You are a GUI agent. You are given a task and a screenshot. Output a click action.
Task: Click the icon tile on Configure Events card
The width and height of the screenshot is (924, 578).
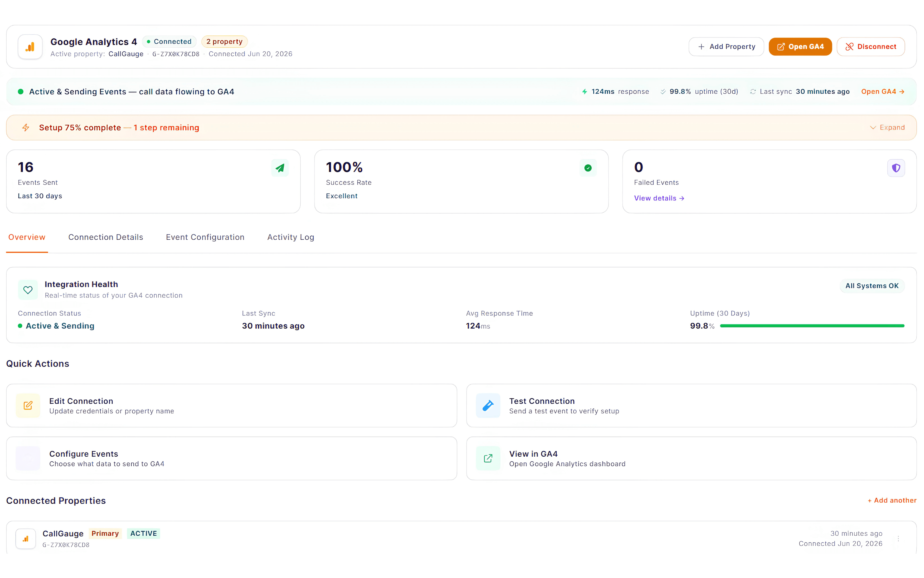(x=28, y=458)
